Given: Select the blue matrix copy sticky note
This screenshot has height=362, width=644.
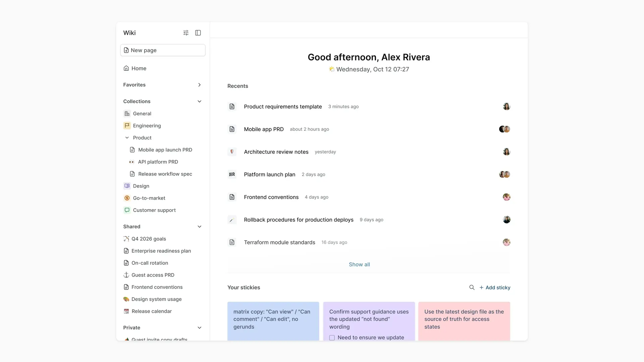Looking at the screenshot, I should 273,321.
